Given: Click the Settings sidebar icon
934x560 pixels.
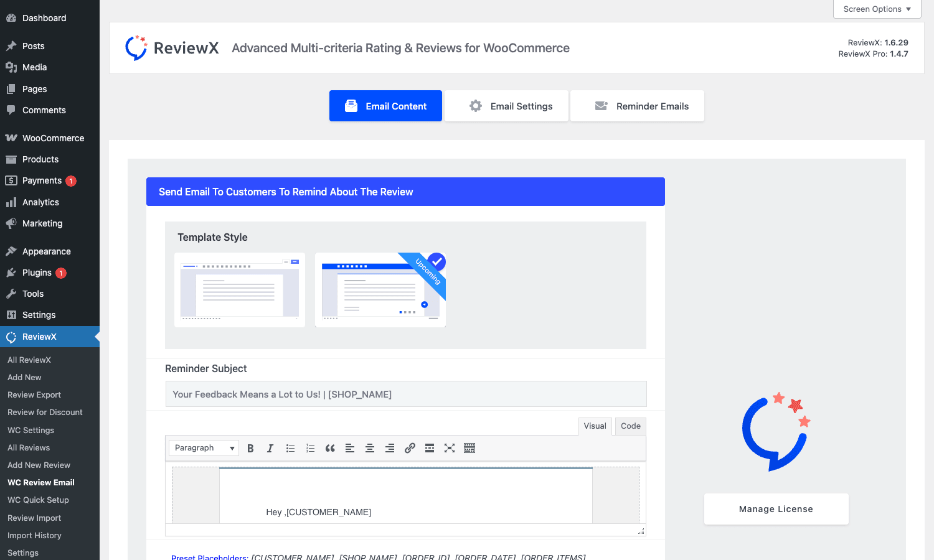Looking at the screenshot, I should coord(11,315).
